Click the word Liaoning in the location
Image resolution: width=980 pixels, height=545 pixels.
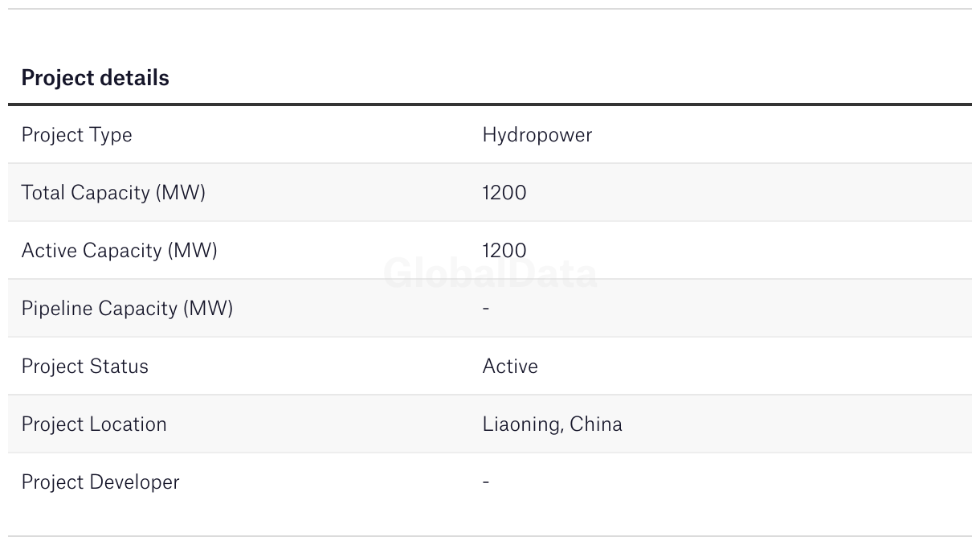pyautogui.click(x=522, y=424)
